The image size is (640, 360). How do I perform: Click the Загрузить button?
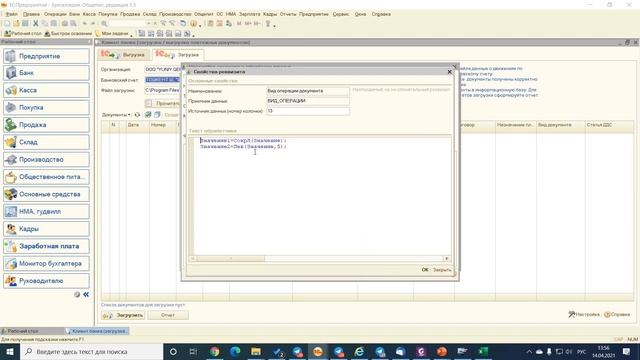123,315
